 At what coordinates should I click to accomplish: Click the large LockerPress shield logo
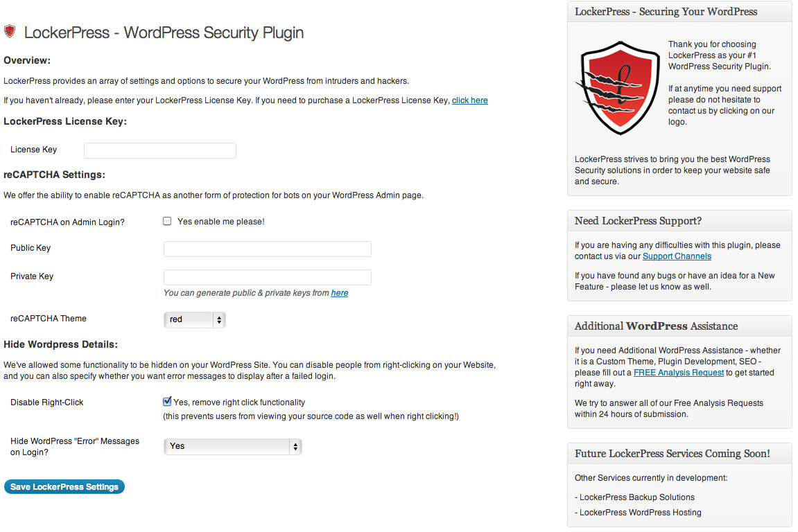pyautogui.click(x=618, y=88)
